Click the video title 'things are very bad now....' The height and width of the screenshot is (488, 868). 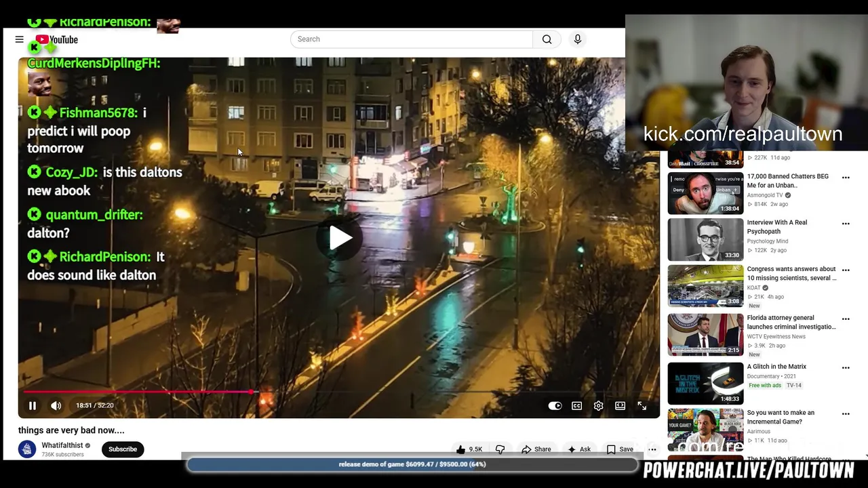(x=71, y=430)
